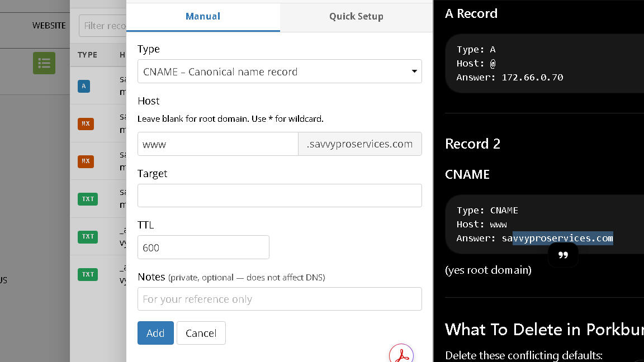644x362 pixels.
Task: Click the quotation mark icon button
Action: (563, 255)
